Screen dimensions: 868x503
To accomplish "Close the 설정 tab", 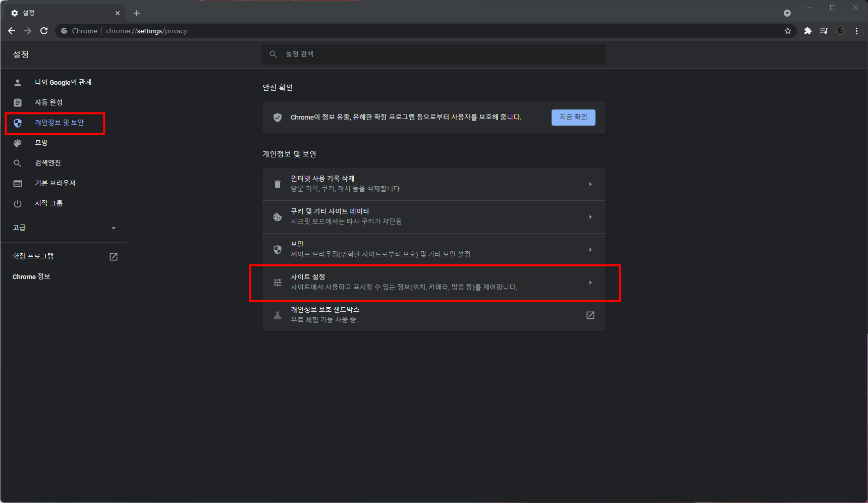I will point(118,13).
